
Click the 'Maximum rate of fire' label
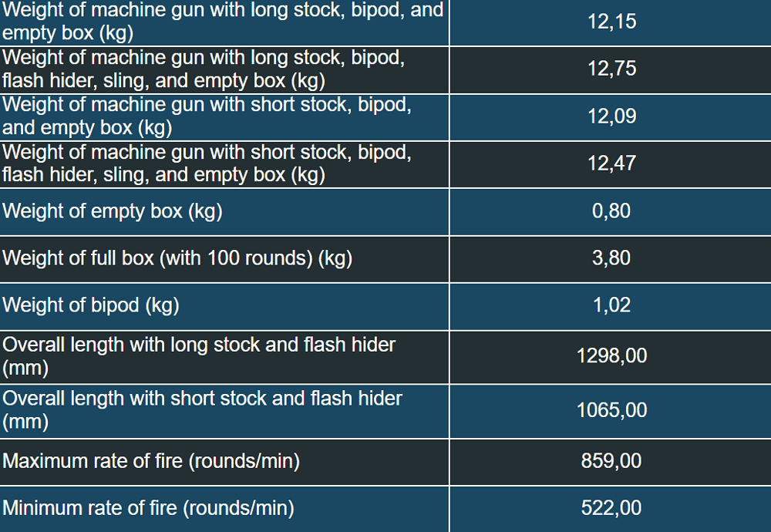click(x=151, y=461)
